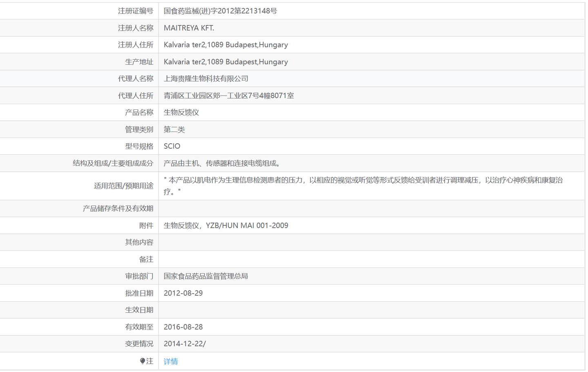
Task: Click the product name 生物反馈仪
Action: (x=181, y=113)
